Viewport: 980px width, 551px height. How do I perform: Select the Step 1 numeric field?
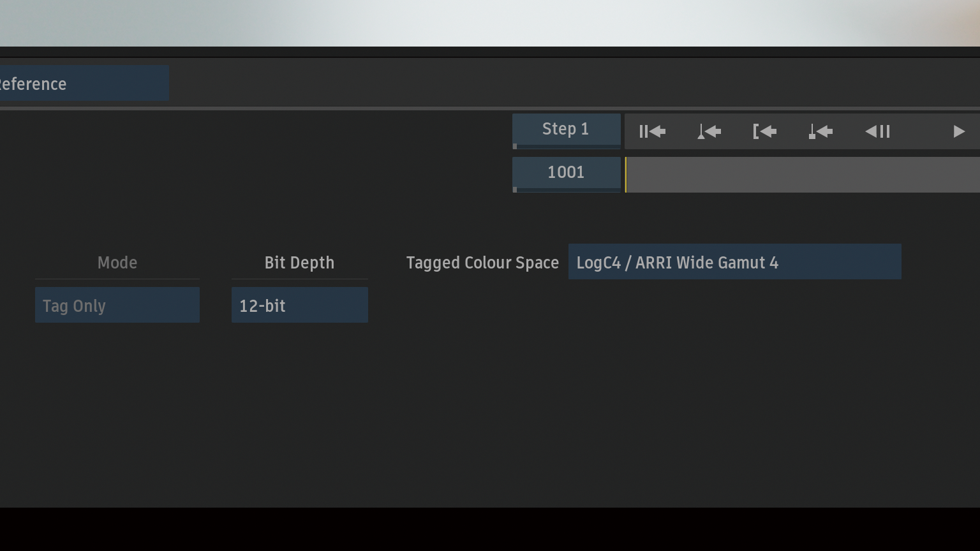[x=566, y=129]
